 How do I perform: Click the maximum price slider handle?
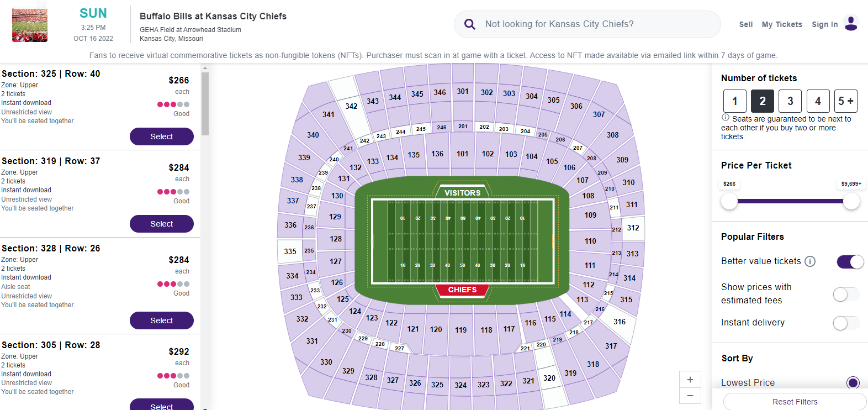[x=851, y=202]
